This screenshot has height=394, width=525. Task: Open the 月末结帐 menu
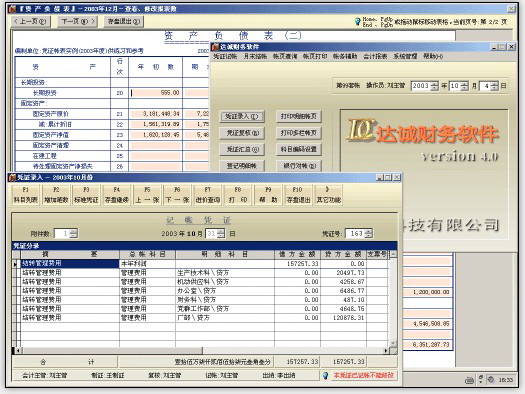point(255,56)
